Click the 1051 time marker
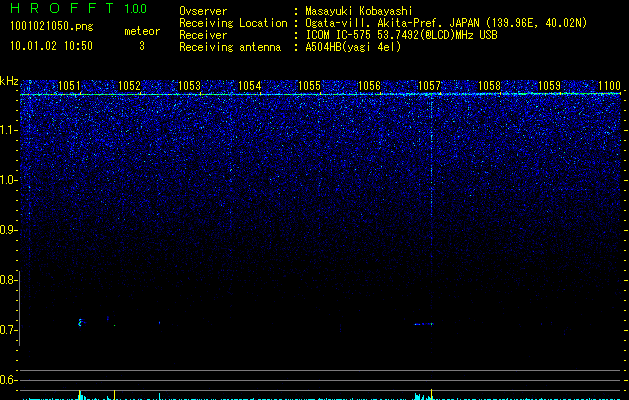 [69, 85]
